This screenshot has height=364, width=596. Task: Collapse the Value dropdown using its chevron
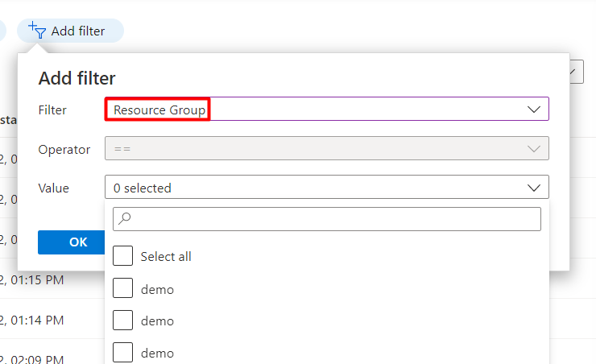pyautogui.click(x=534, y=188)
